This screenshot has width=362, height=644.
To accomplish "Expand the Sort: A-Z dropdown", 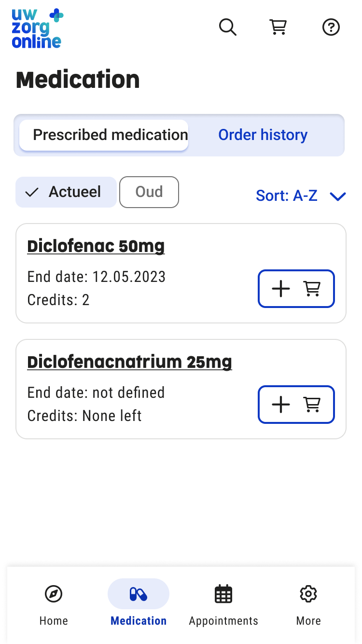I will click(287, 196).
